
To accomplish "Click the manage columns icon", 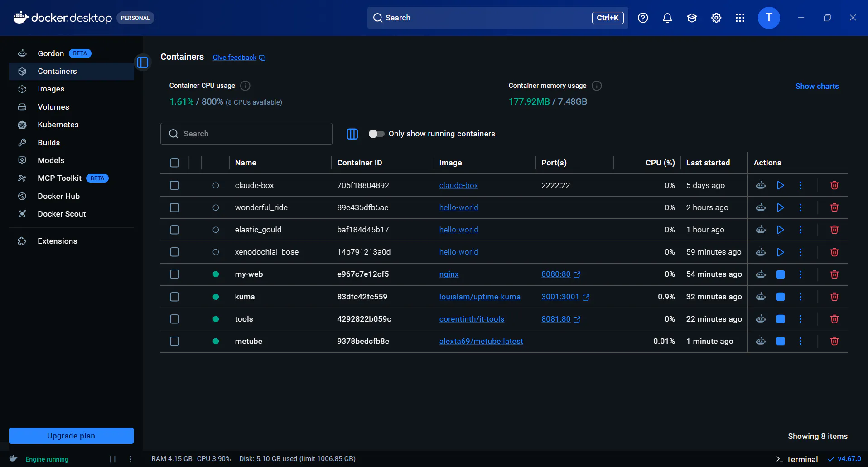I will coord(352,134).
